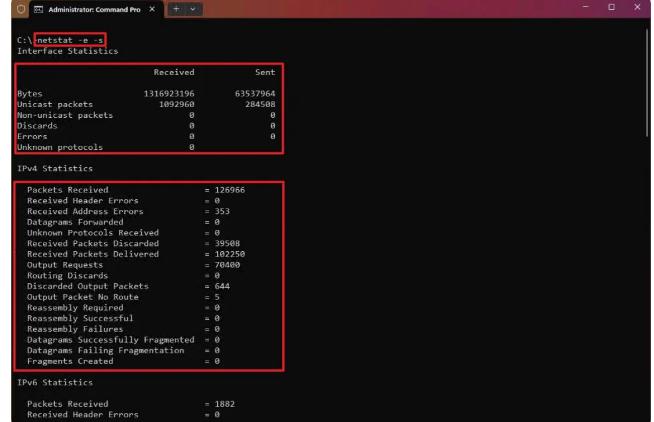654x422 pixels.
Task: Select the Administrator: Command Prompt tab
Action: 95,10
